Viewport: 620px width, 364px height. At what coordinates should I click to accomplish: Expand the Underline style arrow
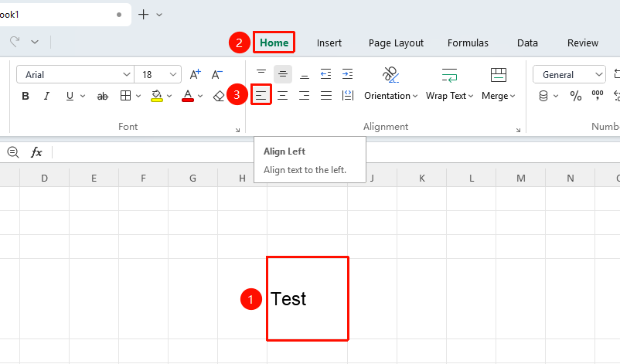(x=83, y=96)
